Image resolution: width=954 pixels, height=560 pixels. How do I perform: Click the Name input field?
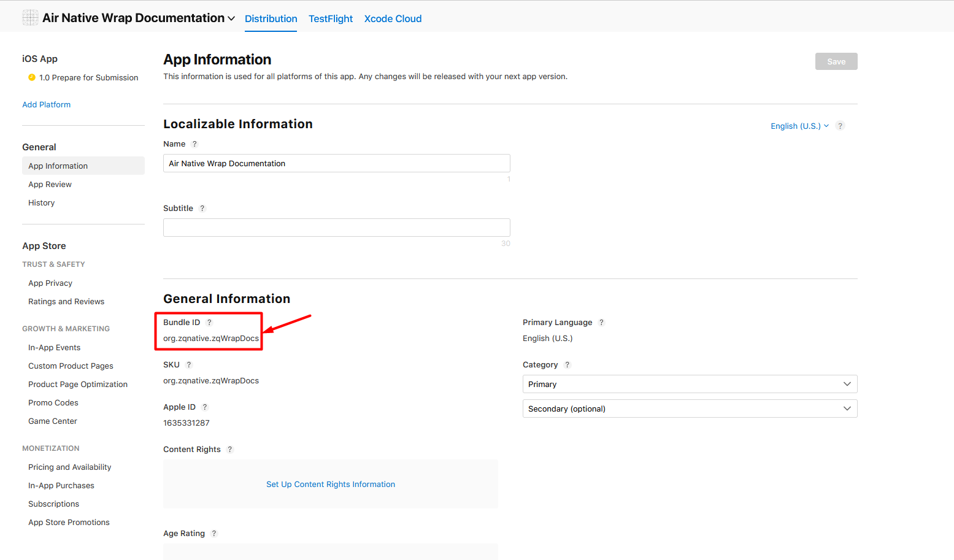tap(337, 163)
